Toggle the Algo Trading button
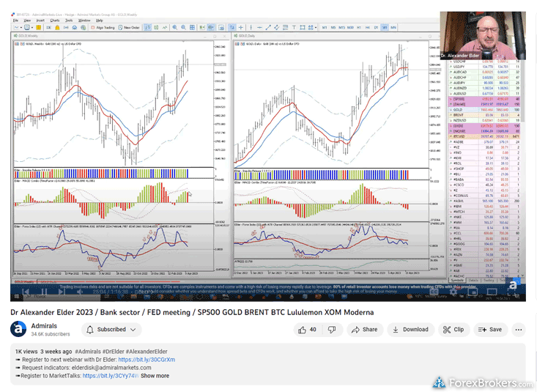Screen dimensions: 537x392 (103, 27)
